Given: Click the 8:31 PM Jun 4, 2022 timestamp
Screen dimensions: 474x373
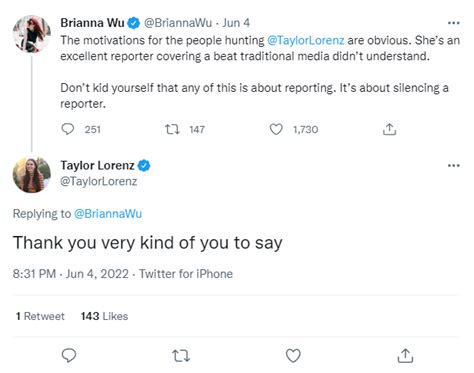Looking at the screenshot, I should point(71,274).
